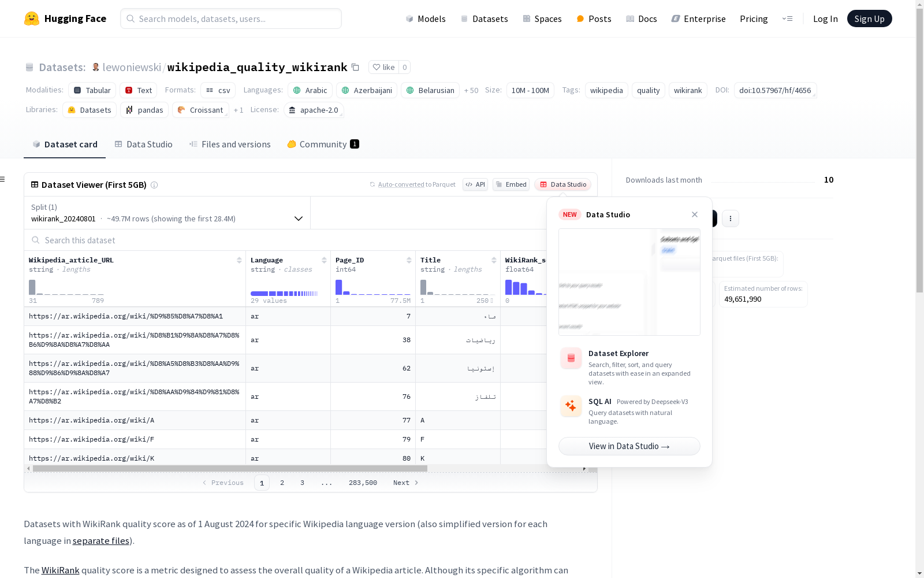This screenshot has height=578, width=924.
Task: Click the Sign Up button
Action: (869, 18)
